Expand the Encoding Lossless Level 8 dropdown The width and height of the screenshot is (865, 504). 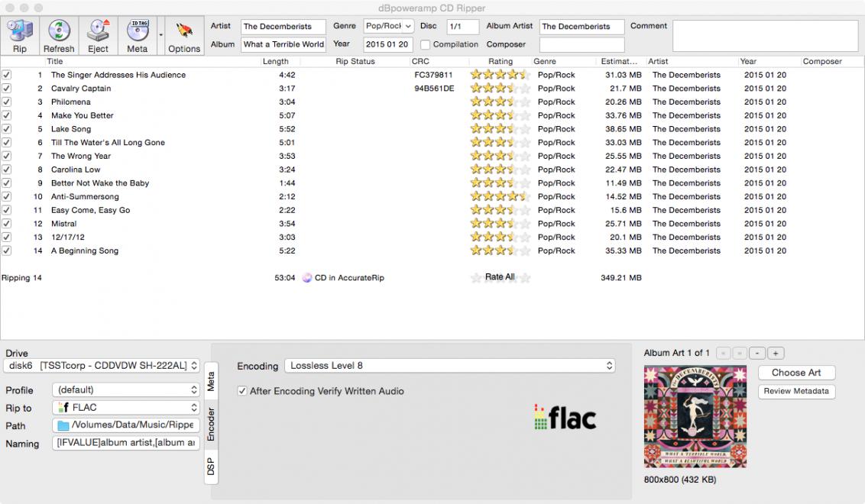pos(449,366)
